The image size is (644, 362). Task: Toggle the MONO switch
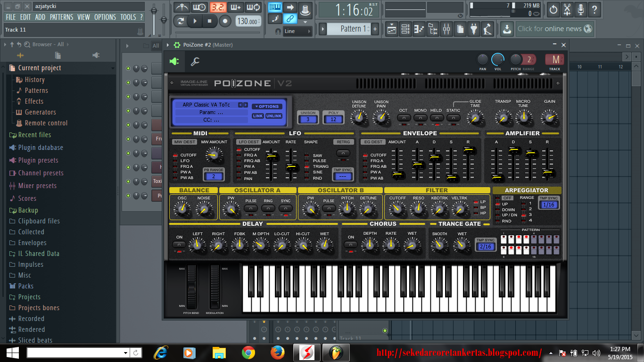point(421,118)
